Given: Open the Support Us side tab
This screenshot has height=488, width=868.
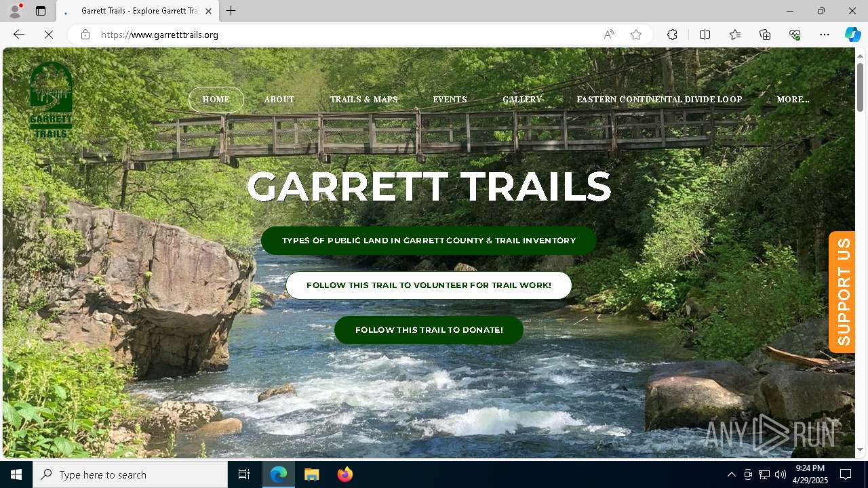Looking at the screenshot, I should pyautogui.click(x=842, y=292).
